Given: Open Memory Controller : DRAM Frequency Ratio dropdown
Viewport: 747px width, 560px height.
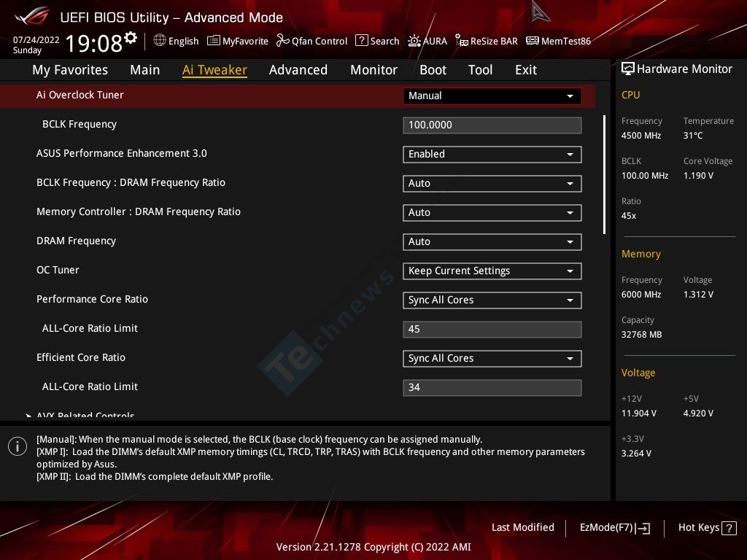Looking at the screenshot, I should tap(492, 212).
